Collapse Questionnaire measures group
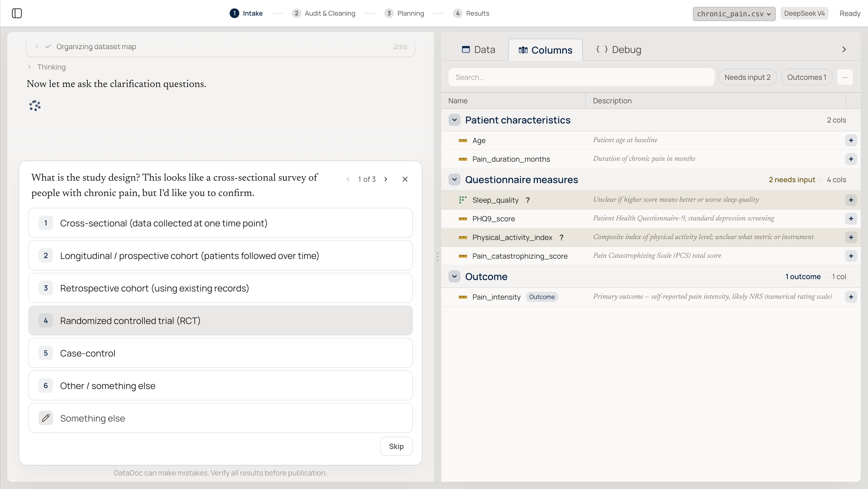Image resolution: width=868 pixels, height=489 pixels. [454, 179]
